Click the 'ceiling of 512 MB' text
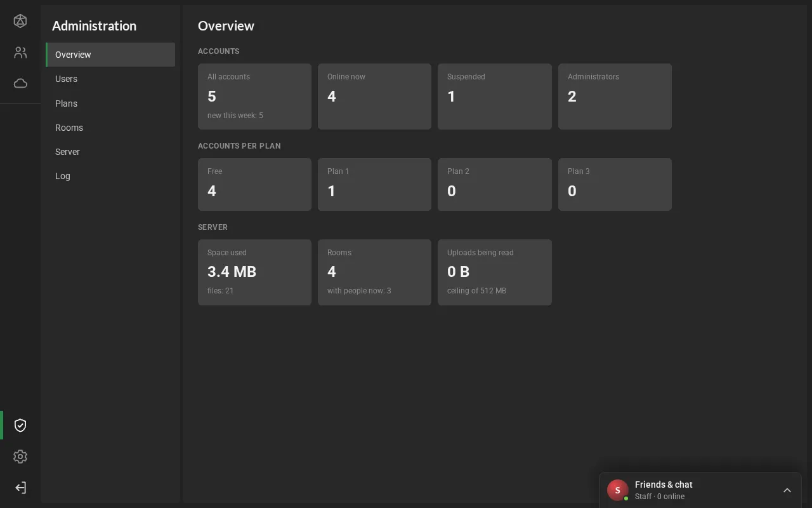This screenshot has height=508, width=812. click(x=476, y=291)
